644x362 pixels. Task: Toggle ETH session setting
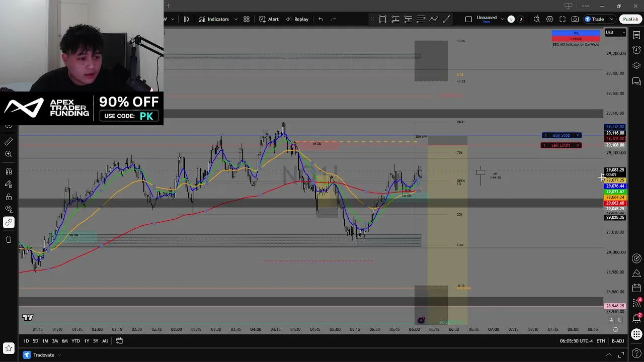click(601, 341)
